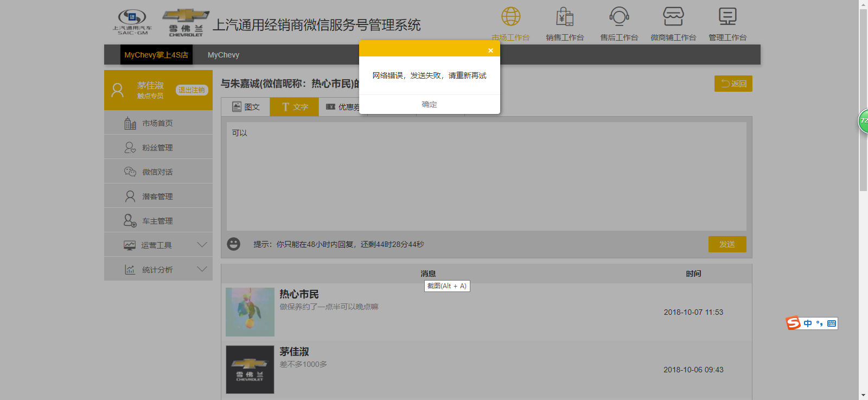
Task: Click sender name 茅佳淑 in message list
Action: pyautogui.click(x=294, y=352)
